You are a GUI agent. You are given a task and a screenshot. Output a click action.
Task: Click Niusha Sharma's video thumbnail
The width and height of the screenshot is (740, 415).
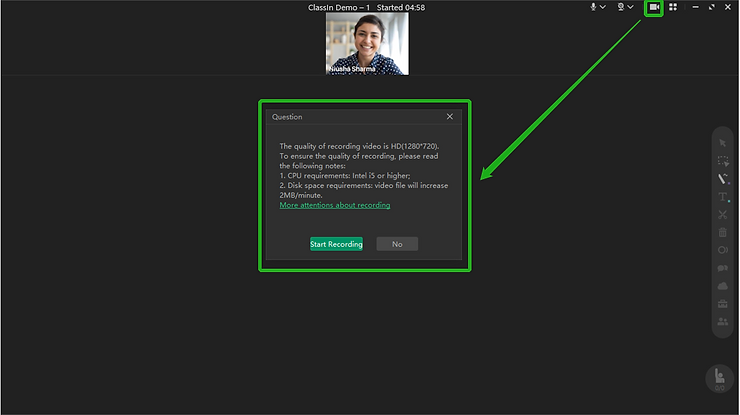click(x=367, y=43)
